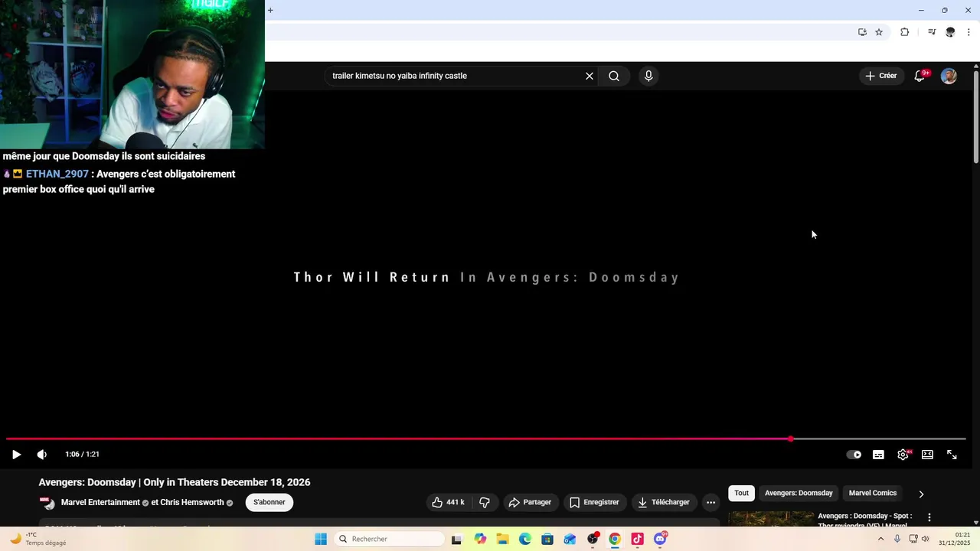
Task: Open the Windows Start menu
Action: click(x=321, y=539)
